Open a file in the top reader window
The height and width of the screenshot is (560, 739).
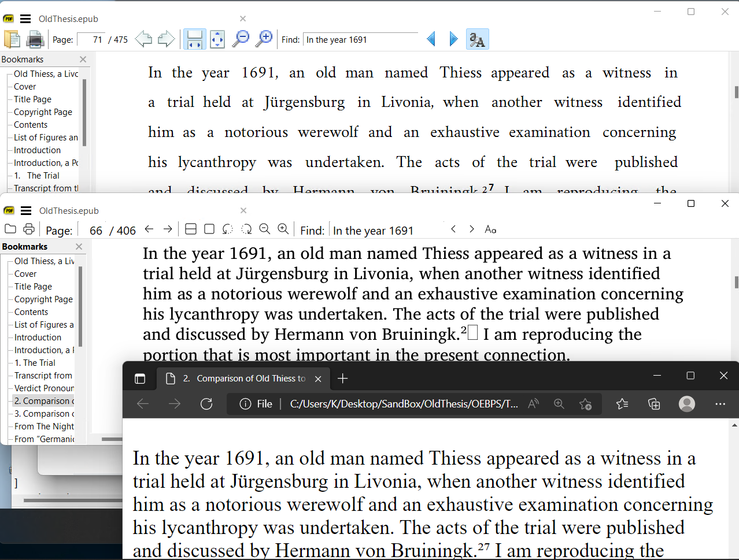coord(12,39)
